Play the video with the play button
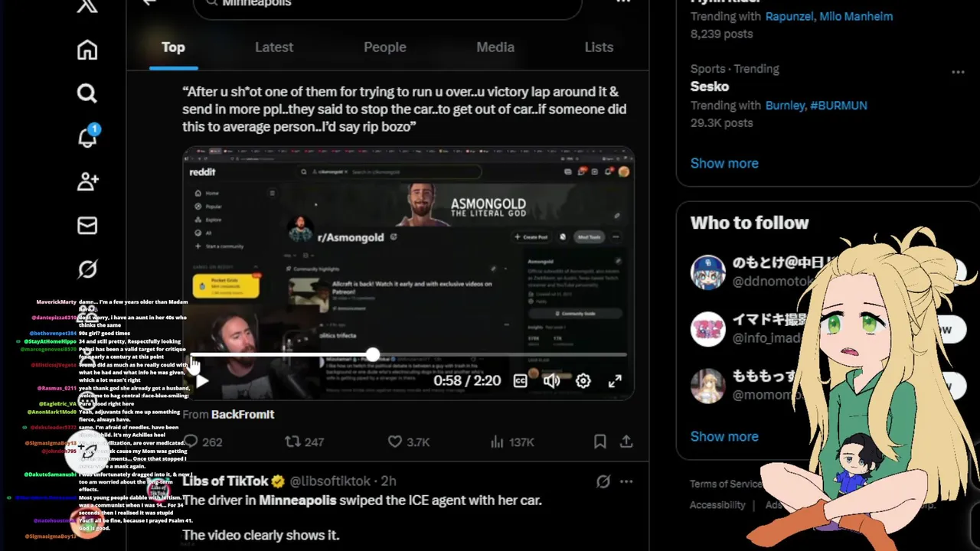 coord(203,380)
